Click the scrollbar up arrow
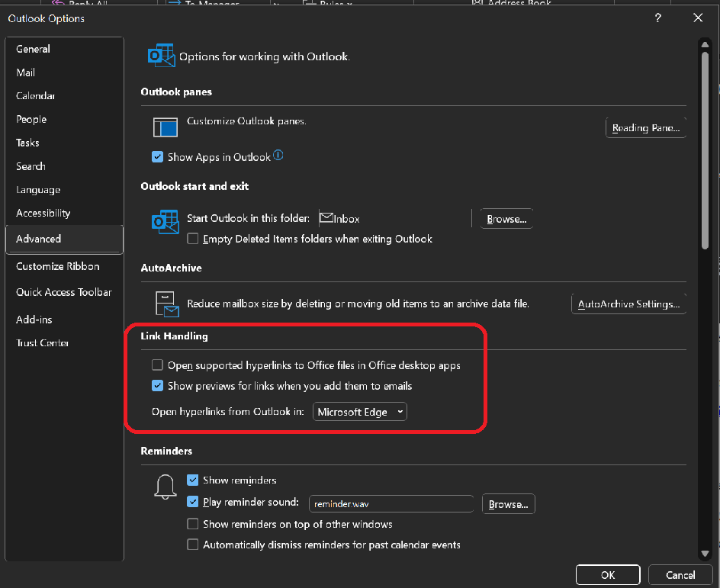 pyautogui.click(x=705, y=44)
